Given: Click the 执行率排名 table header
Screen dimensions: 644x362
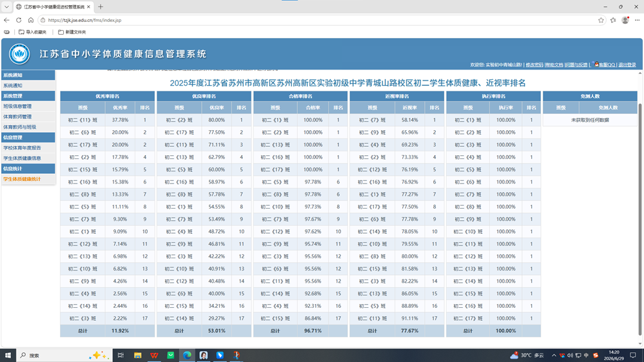Looking at the screenshot, I should 494,96.
